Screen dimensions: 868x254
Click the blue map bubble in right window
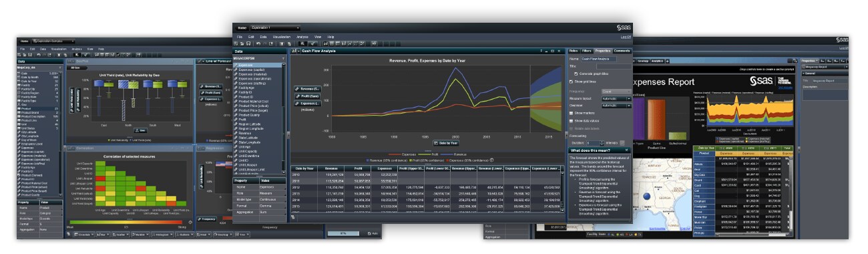click(x=646, y=197)
